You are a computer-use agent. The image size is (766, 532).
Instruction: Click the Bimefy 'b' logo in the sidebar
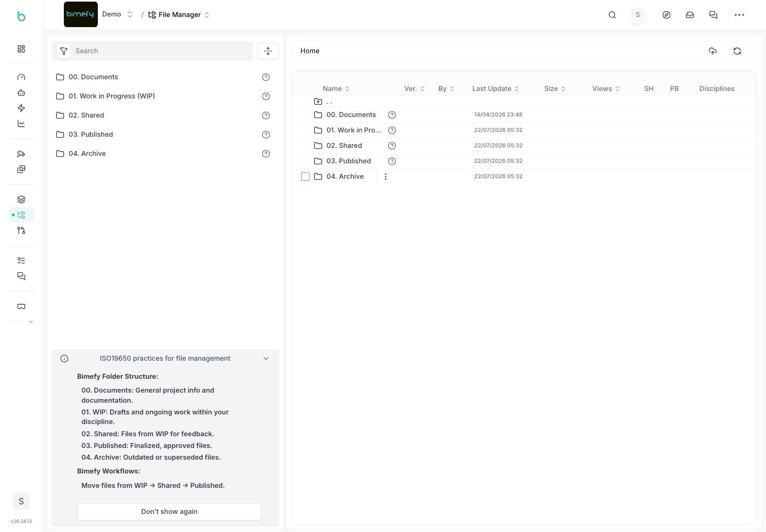[21, 16]
